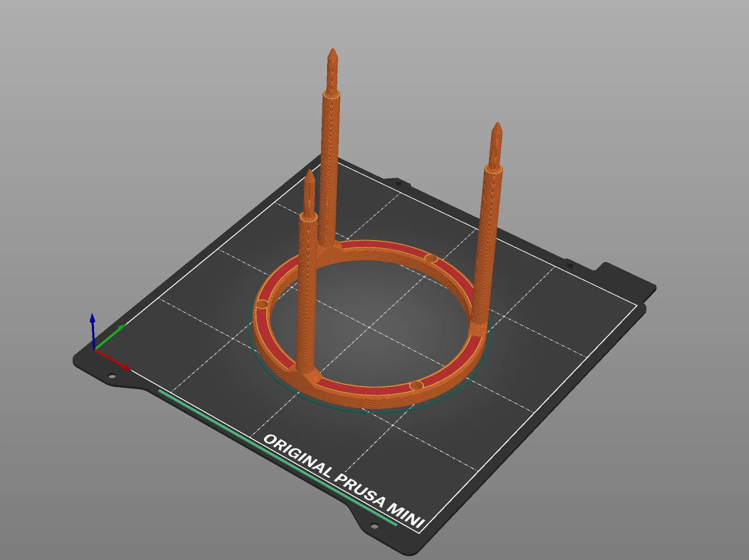This screenshot has height=560, width=749.
Task: Click the red X axis arrow
Action: tap(112, 359)
